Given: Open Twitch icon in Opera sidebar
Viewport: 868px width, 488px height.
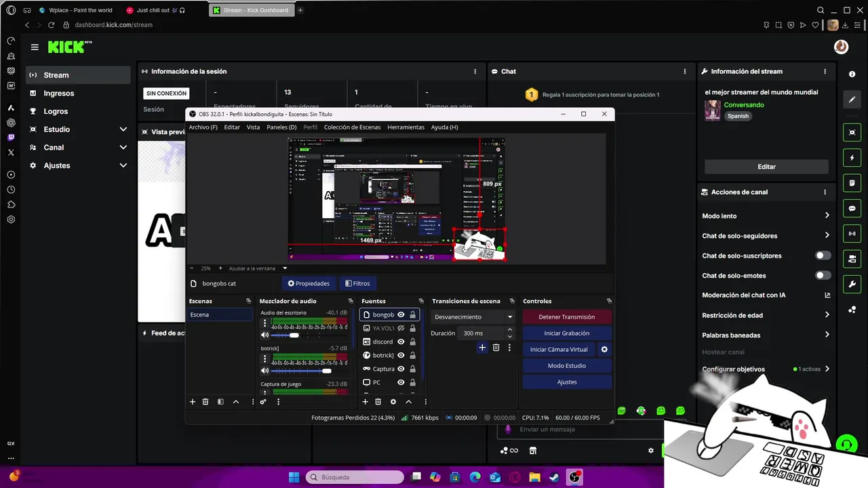Looking at the screenshot, I should (11, 138).
